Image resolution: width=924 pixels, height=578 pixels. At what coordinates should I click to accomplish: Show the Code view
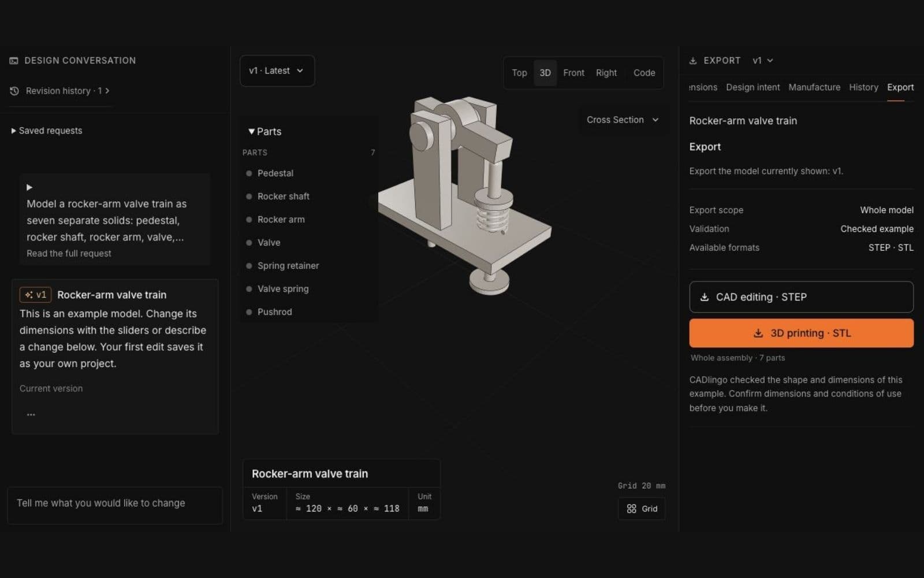(644, 73)
